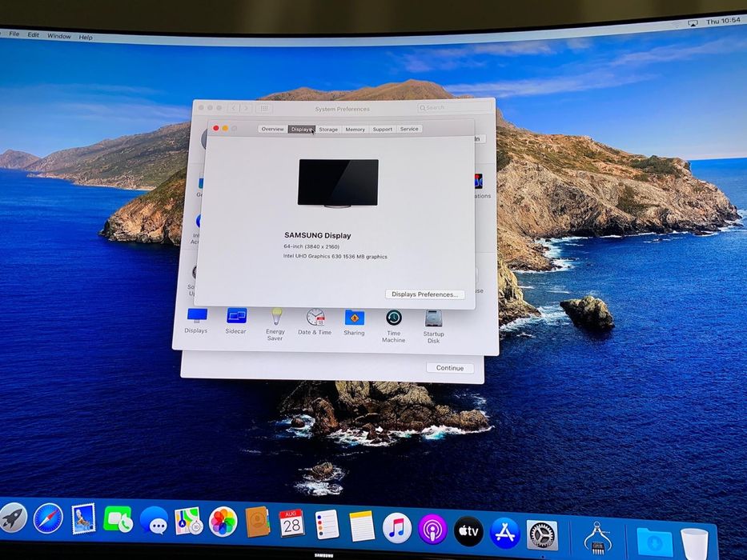Click the Intel UHD Graphics 630 text
The height and width of the screenshot is (560, 747).
coord(335,256)
